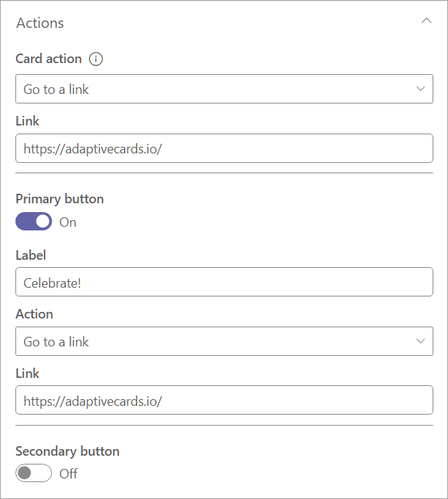Turn off the Primary button toggle
The width and height of the screenshot is (448, 499).
[34, 222]
